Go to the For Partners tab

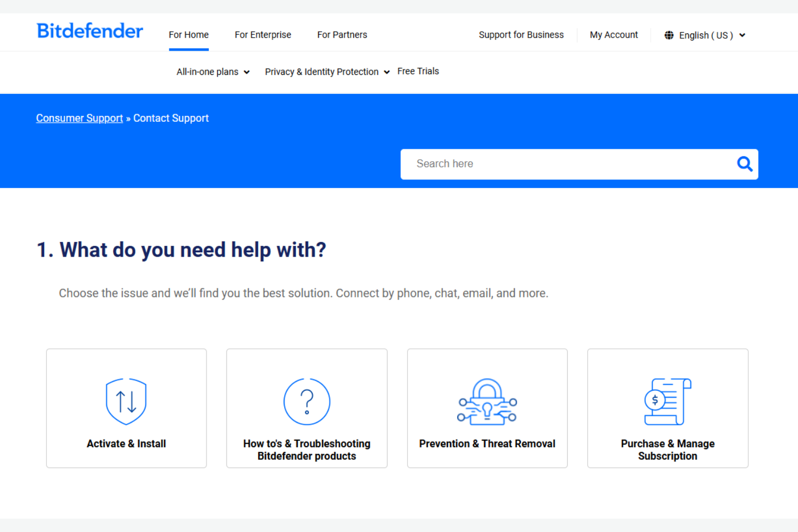point(342,34)
